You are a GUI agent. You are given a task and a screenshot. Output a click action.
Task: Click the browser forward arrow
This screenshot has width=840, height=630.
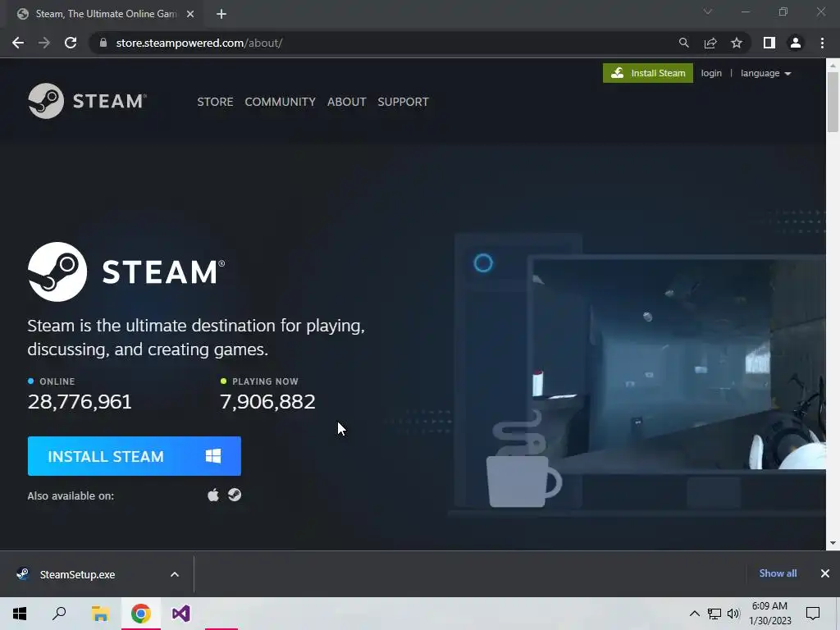[44, 43]
